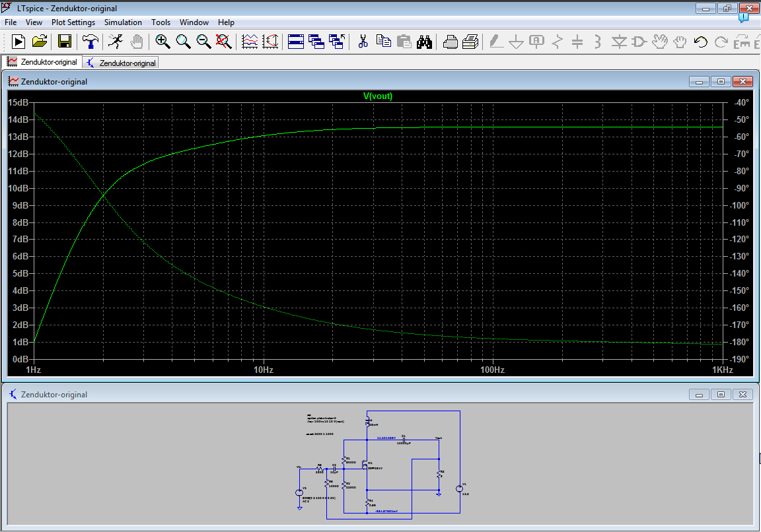The height and width of the screenshot is (532, 761).
Task: Click the paste clipboard icon
Action: (x=404, y=42)
